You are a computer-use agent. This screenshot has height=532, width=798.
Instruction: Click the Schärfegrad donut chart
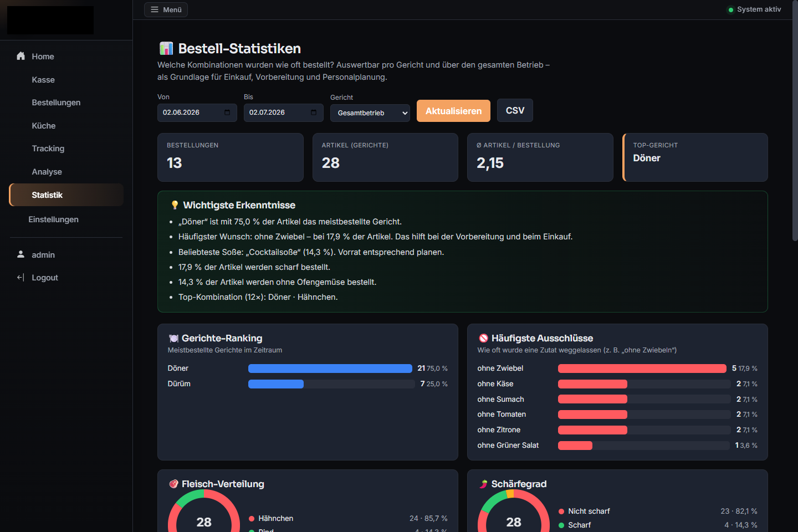click(x=514, y=512)
